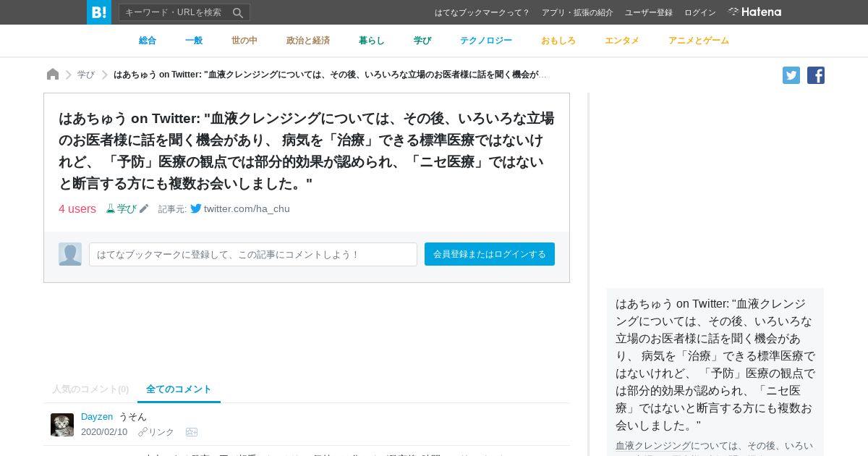
Task: Click the flask icon next to 学び
Action: point(111,208)
